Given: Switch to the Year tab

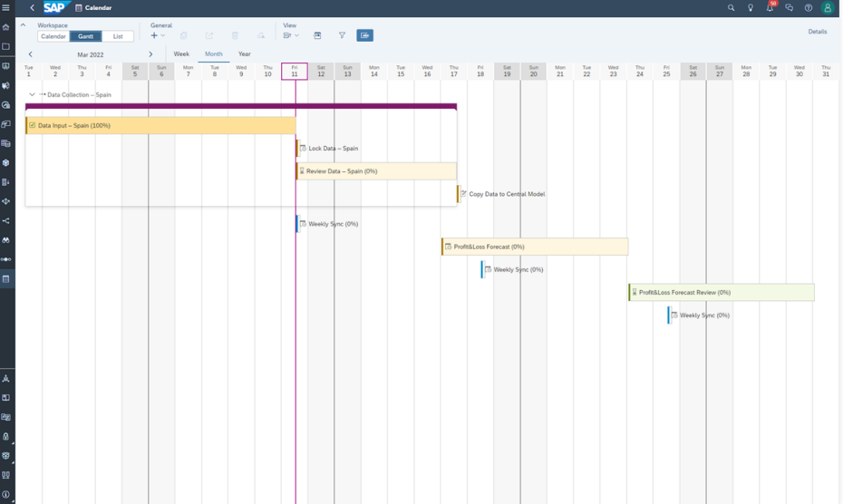Looking at the screenshot, I should 244,53.
